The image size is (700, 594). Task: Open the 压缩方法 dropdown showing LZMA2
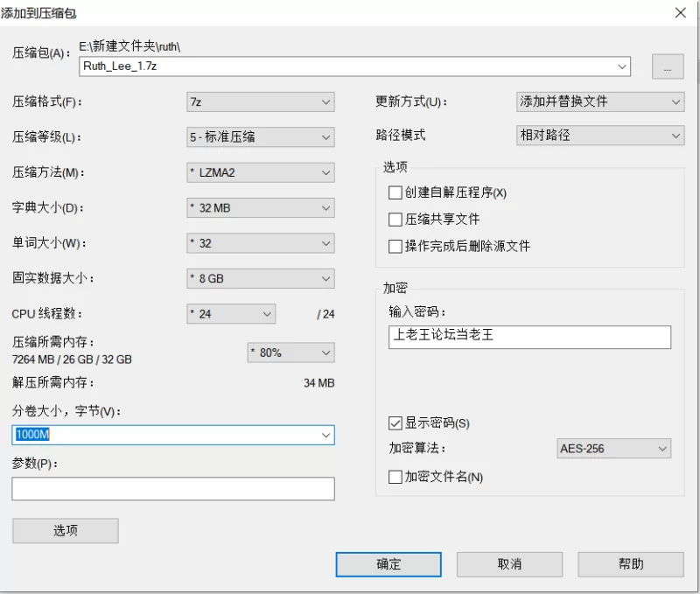[x=260, y=172]
